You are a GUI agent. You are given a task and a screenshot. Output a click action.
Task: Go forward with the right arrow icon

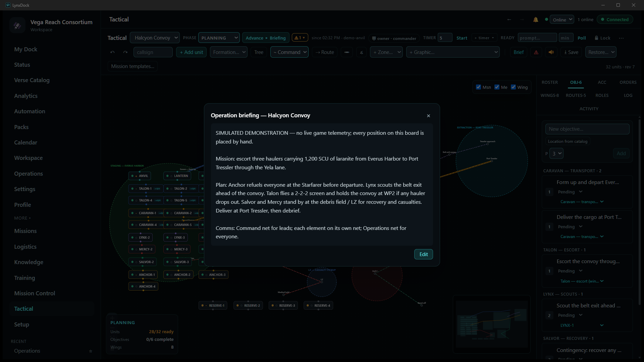[x=522, y=19]
